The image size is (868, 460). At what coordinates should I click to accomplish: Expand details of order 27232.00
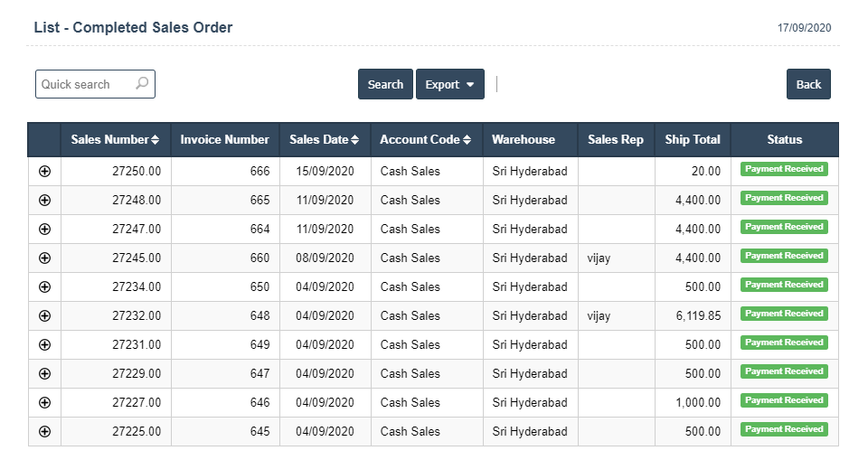[x=44, y=315]
